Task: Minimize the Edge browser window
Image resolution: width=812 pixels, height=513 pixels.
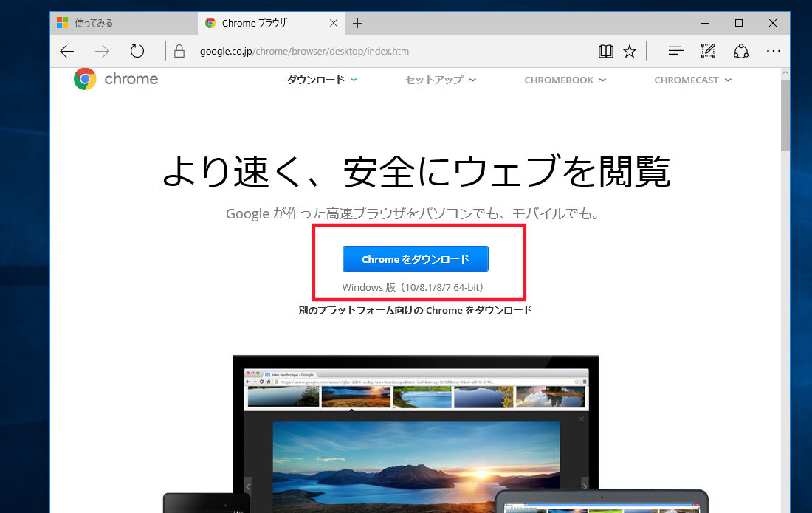Action: coord(705,24)
